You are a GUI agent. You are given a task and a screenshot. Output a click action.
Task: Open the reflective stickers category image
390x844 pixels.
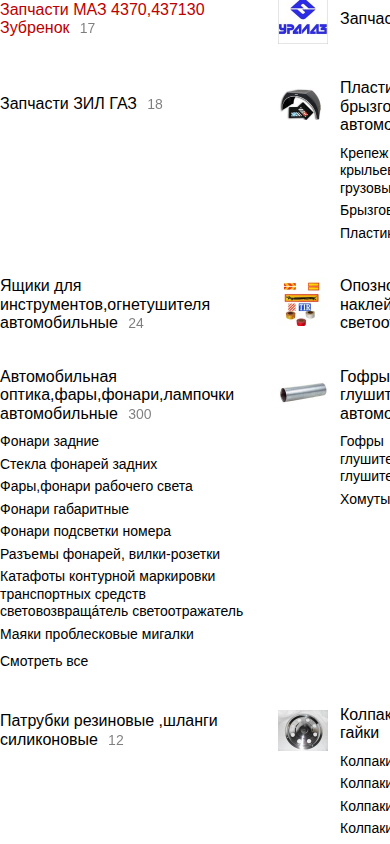pyautogui.click(x=303, y=304)
